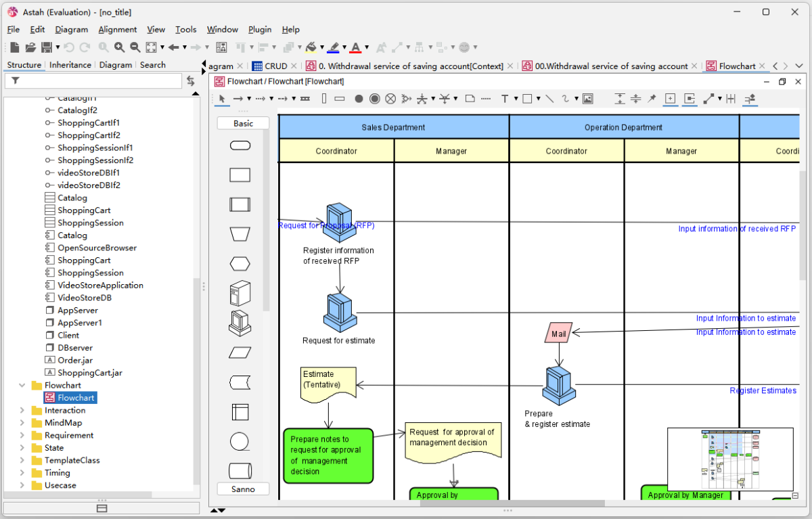Image resolution: width=812 pixels, height=519 pixels.
Task: Toggle the structure tree sync arrows button
Action: point(190,81)
